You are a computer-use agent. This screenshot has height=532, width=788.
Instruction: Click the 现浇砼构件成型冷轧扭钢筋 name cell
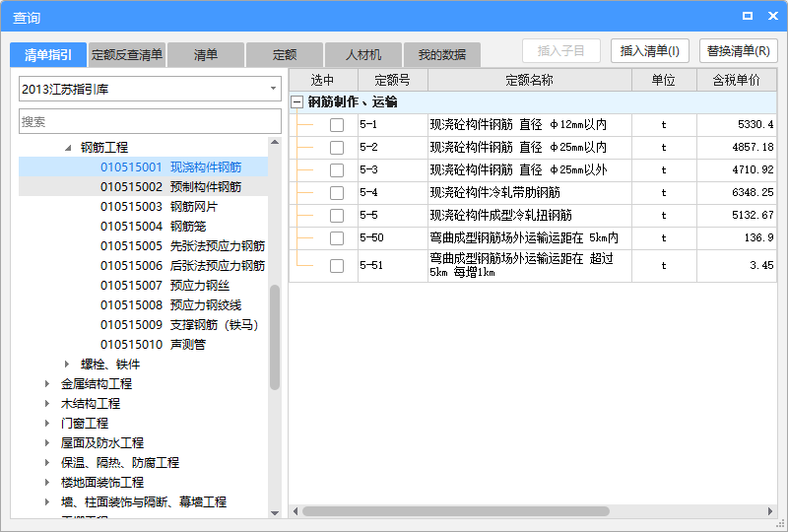click(x=530, y=215)
